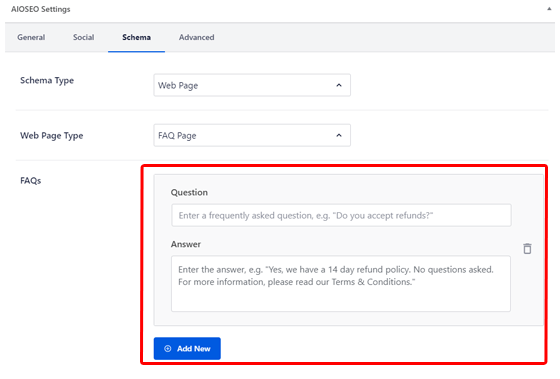The image size is (560, 379).
Task: Open the Schema Type dropdown
Action: tap(252, 85)
